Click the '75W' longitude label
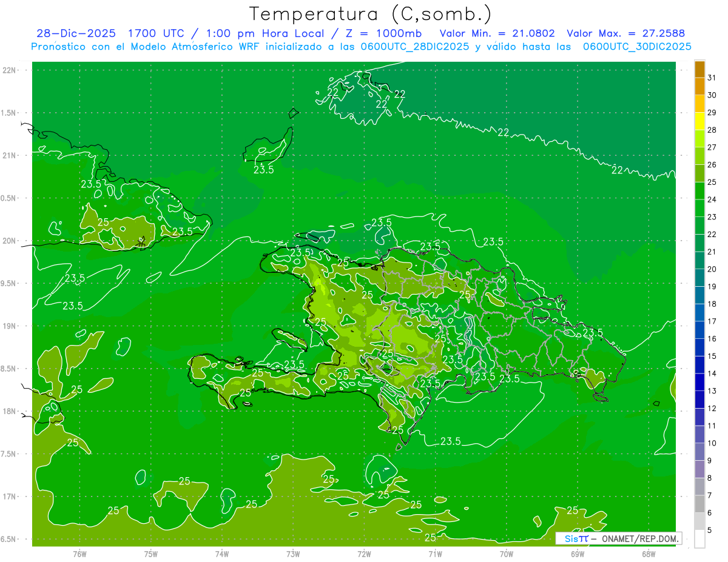728x562 pixels. point(151,554)
